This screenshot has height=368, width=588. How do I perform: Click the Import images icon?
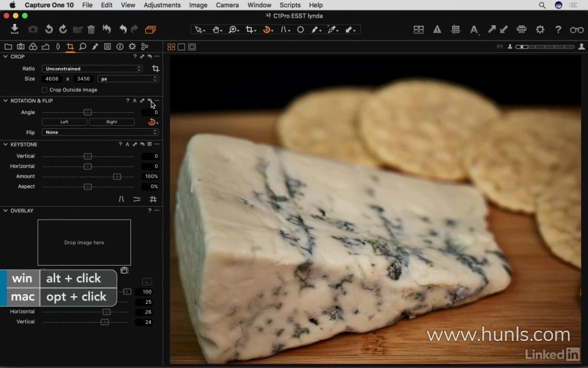tap(15, 29)
